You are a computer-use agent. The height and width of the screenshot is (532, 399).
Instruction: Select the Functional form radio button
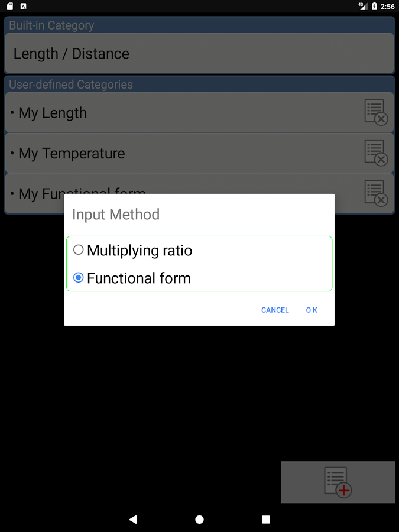click(x=79, y=278)
